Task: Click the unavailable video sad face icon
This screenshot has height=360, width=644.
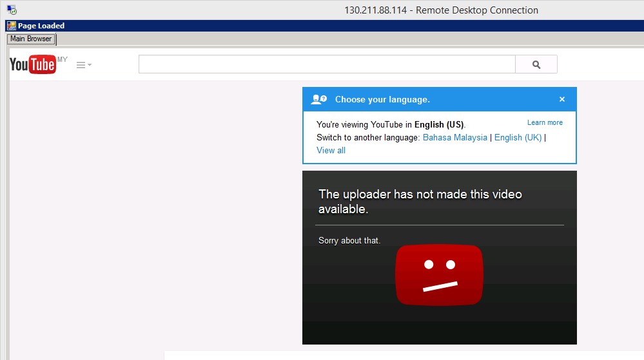Action: click(439, 274)
